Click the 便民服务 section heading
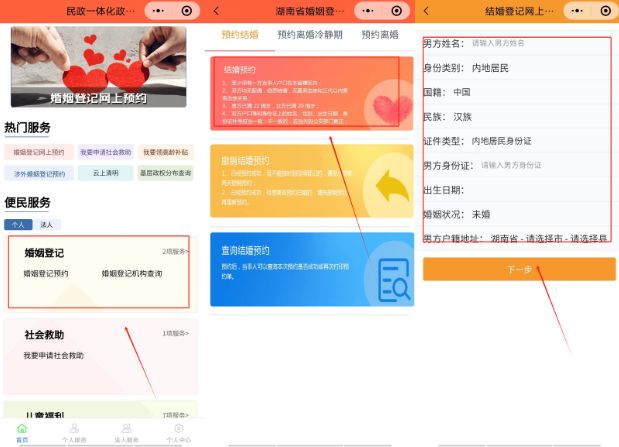 [x=27, y=202]
